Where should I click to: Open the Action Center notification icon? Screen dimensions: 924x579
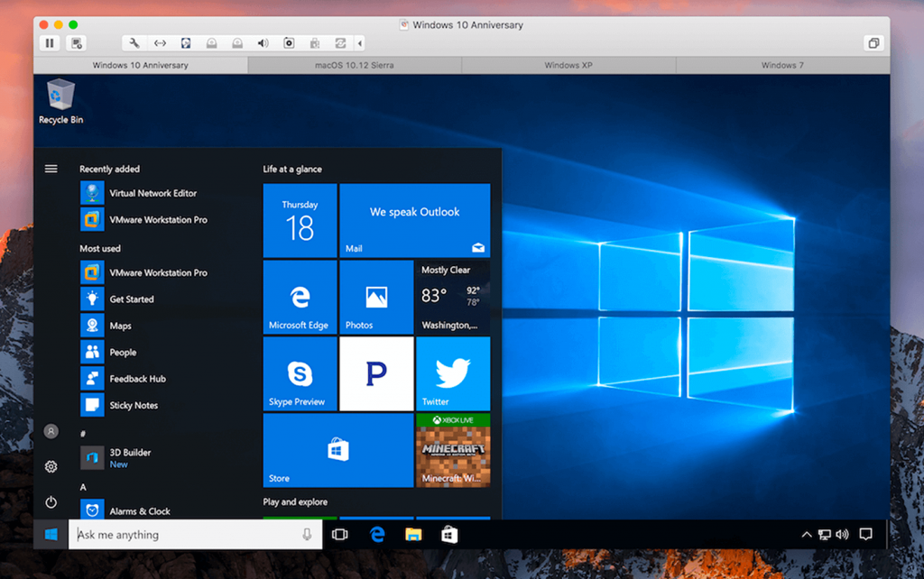click(865, 534)
